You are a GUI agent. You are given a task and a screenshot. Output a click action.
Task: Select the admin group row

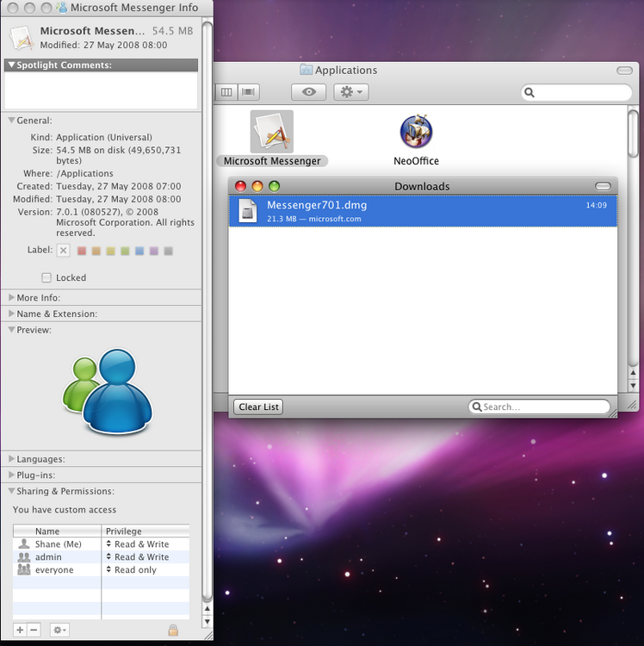pyautogui.click(x=101, y=557)
